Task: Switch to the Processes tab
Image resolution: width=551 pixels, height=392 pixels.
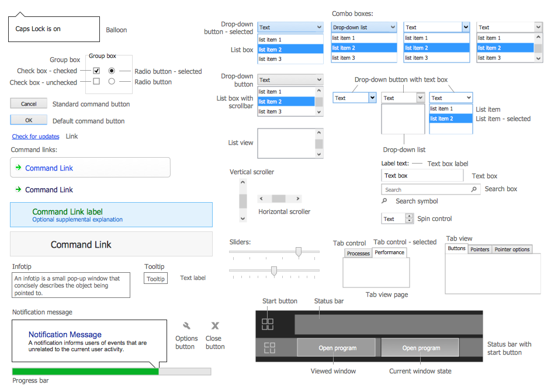Action: point(358,254)
